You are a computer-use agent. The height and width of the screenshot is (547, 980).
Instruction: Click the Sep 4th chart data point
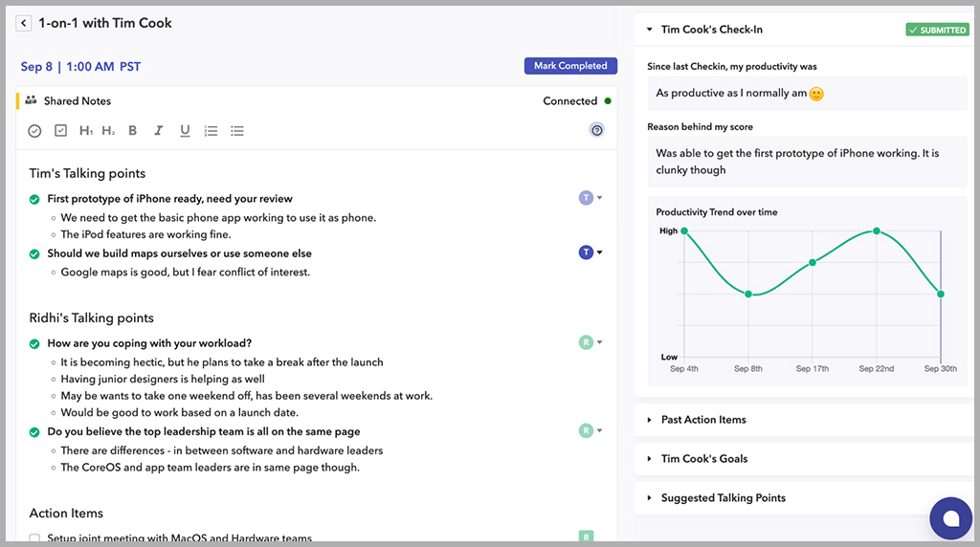click(x=684, y=231)
